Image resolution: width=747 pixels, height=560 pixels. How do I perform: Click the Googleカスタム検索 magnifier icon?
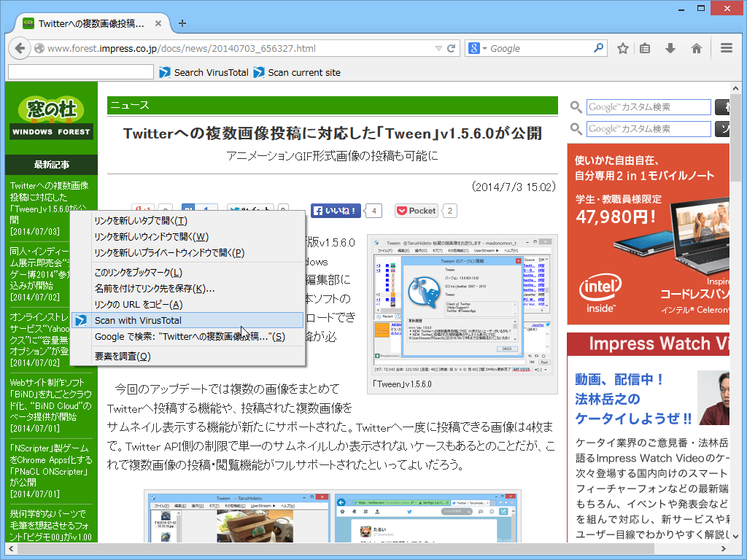tap(576, 107)
